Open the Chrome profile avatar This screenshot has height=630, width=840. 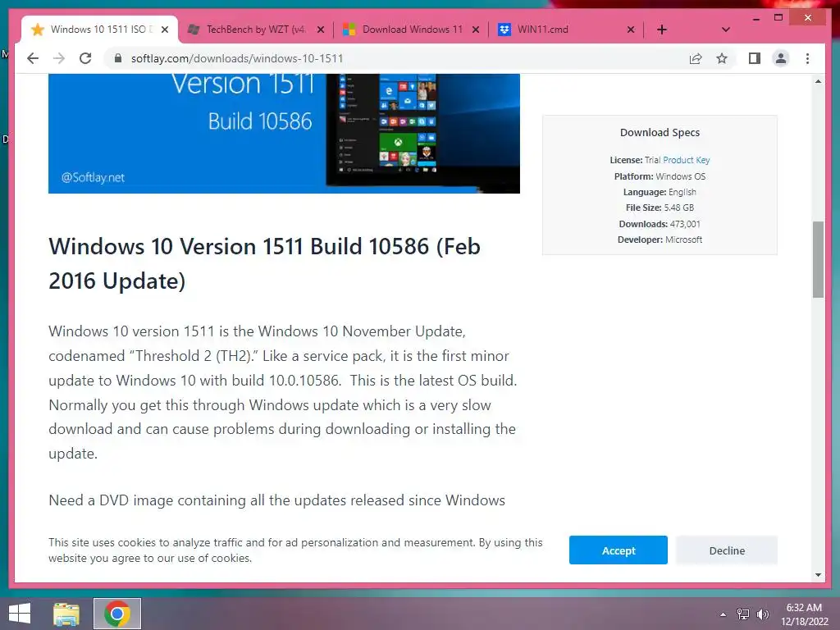coord(781,58)
